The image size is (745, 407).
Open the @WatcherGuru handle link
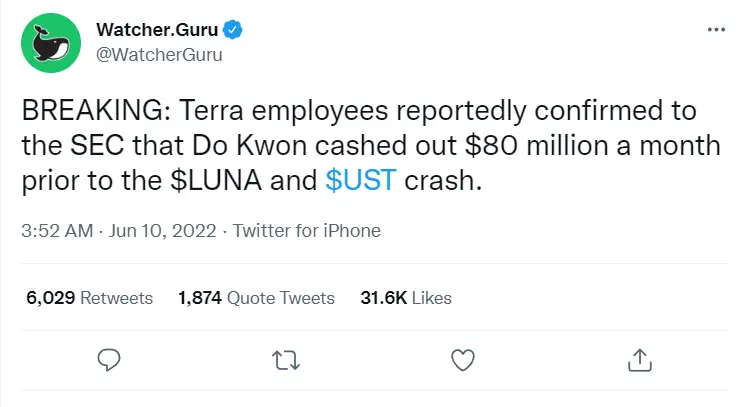pos(159,55)
